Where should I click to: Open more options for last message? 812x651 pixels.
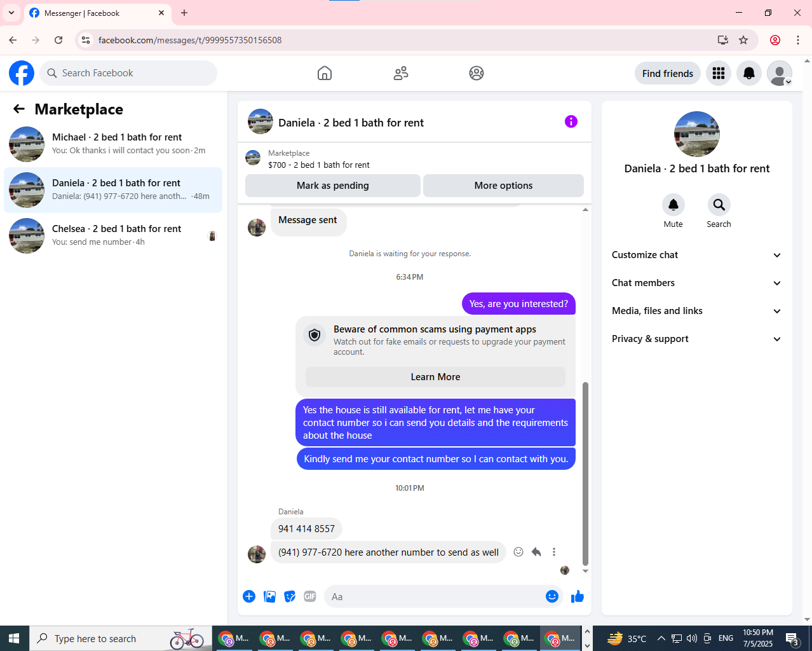pos(554,552)
